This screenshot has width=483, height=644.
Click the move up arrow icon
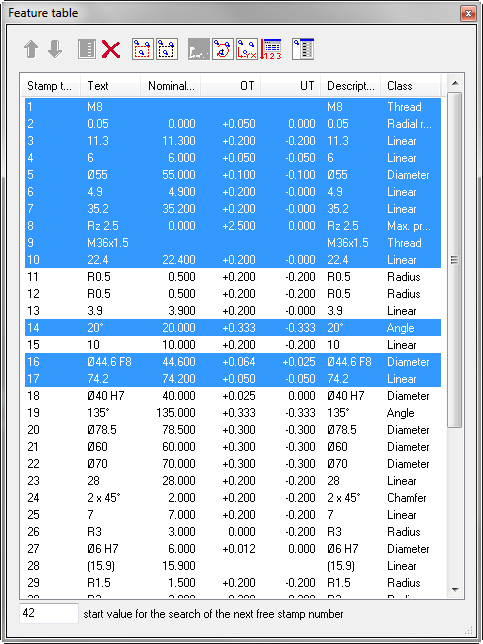pyautogui.click(x=31, y=50)
